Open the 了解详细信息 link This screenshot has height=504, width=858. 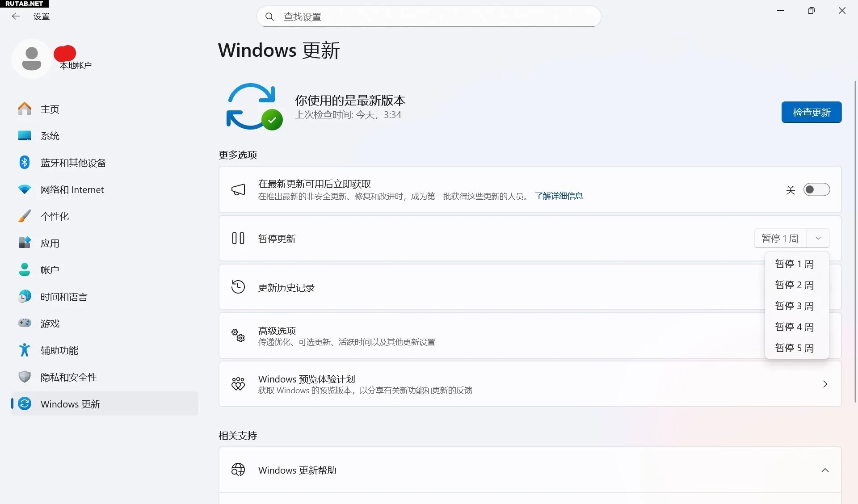coord(559,196)
